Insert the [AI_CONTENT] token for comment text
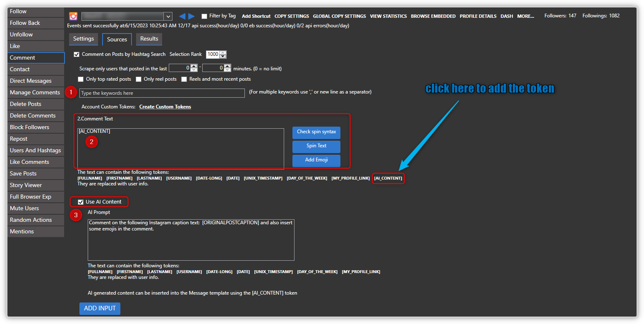This screenshot has height=324, width=644. tap(388, 178)
